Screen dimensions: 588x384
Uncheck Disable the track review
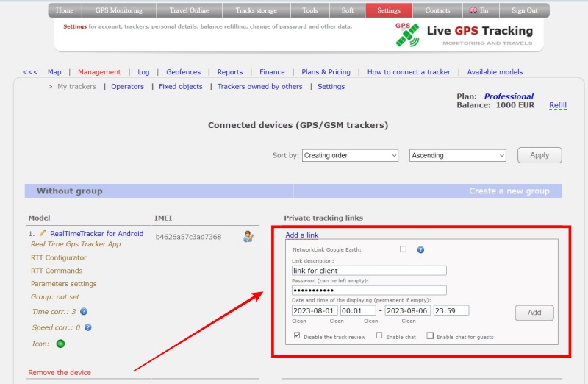pyautogui.click(x=297, y=335)
